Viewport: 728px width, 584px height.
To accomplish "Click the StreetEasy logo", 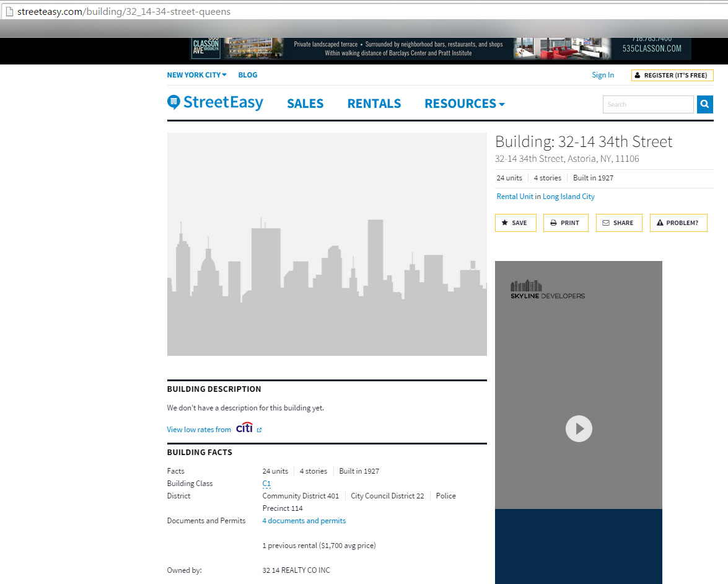I will 216,103.
